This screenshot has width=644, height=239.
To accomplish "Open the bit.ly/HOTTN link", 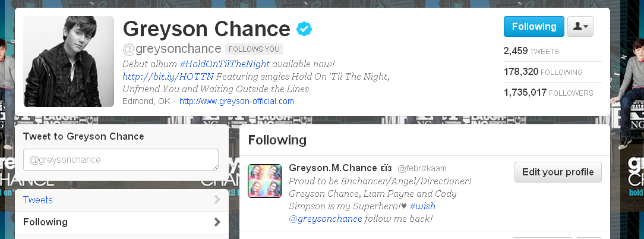I will click(x=168, y=77).
